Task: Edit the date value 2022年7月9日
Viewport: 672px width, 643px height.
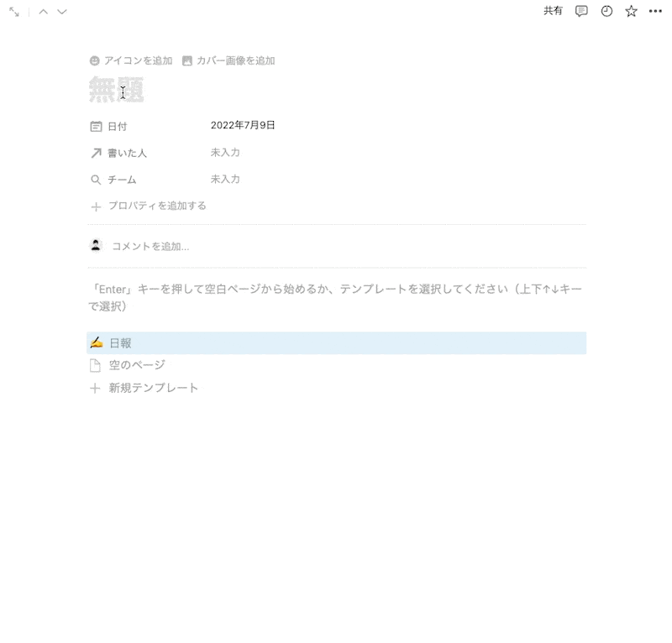Action: (243, 126)
